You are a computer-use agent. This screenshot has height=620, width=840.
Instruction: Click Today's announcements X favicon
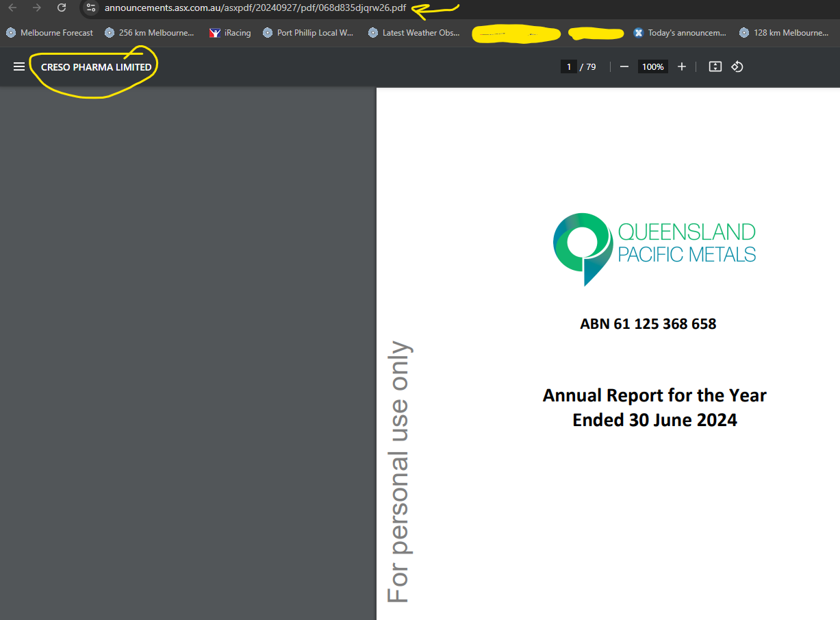point(639,33)
